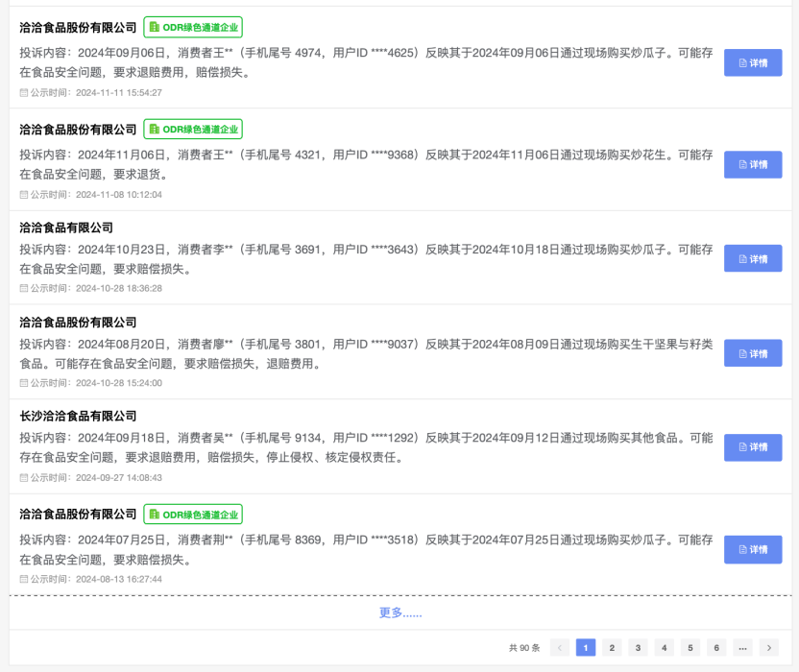Click publish time 2024-09-27 14:08:43

[119, 478]
